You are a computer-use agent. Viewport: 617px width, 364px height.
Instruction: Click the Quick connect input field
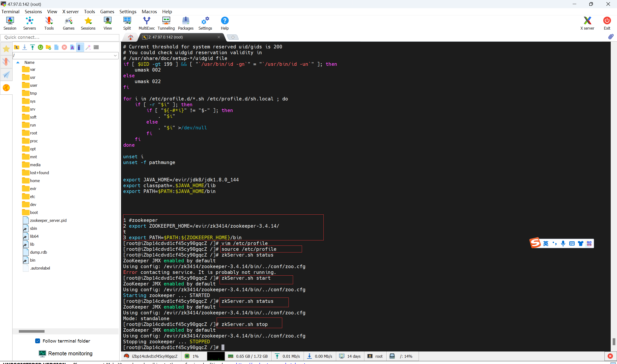click(x=60, y=37)
